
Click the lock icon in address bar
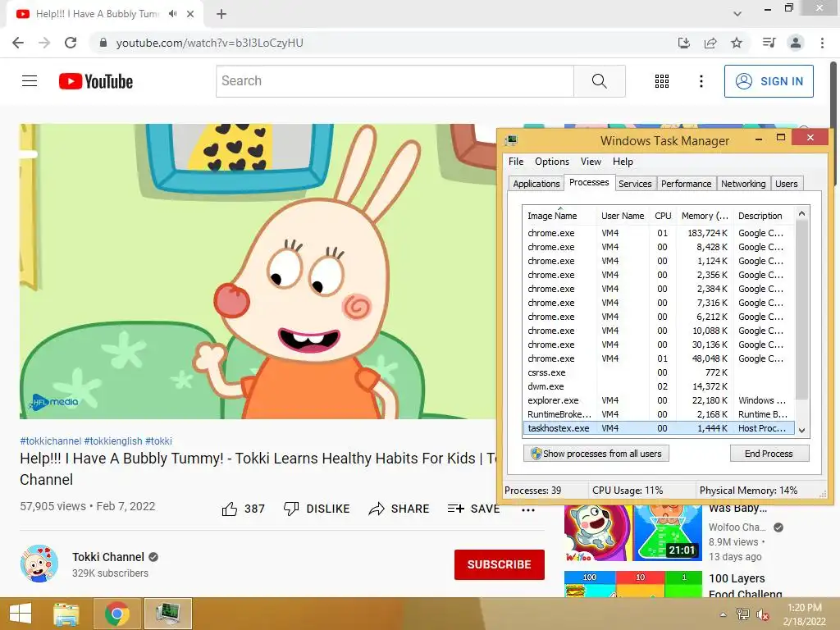103,43
